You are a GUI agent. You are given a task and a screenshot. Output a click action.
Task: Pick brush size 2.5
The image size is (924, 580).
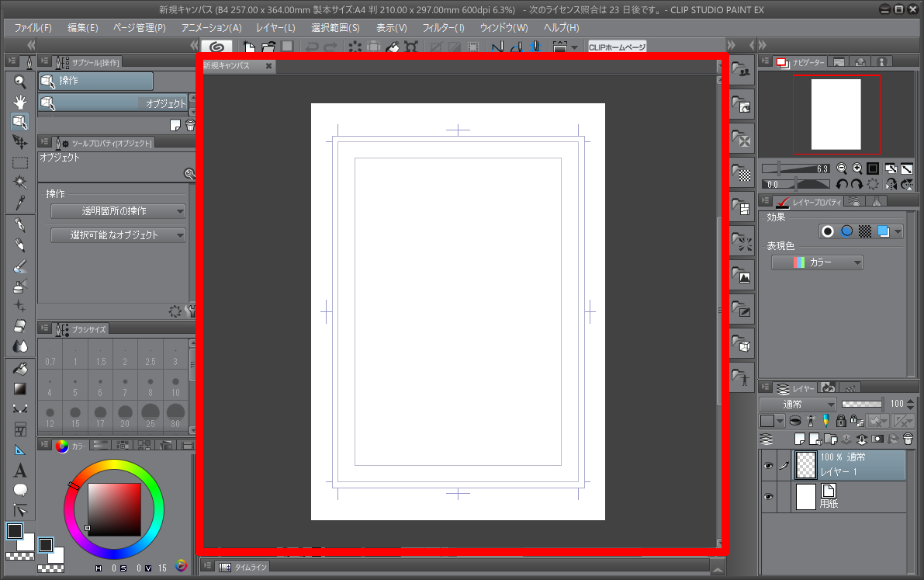(x=151, y=354)
